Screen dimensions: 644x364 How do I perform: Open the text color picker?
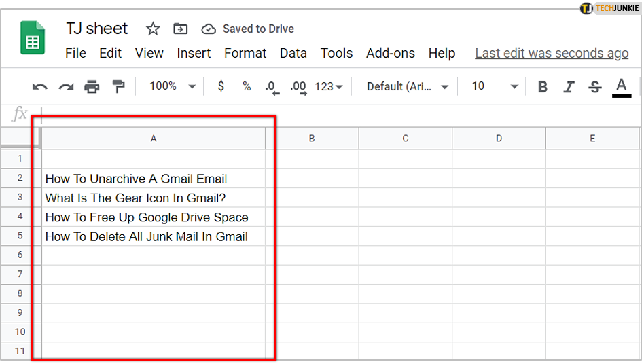point(622,88)
